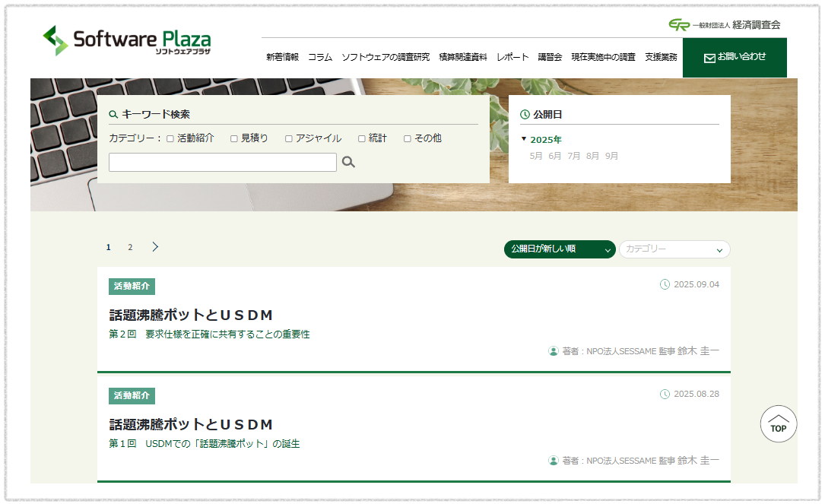This screenshot has height=504, width=825.
Task: Open the 公開日が新しい順 sort dropdown
Action: pyautogui.click(x=560, y=249)
